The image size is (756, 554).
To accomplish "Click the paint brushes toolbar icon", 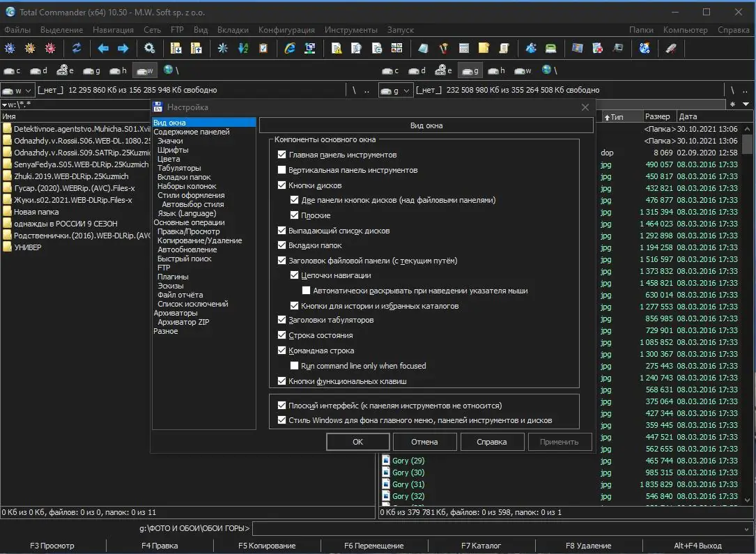I will (443, 48).
